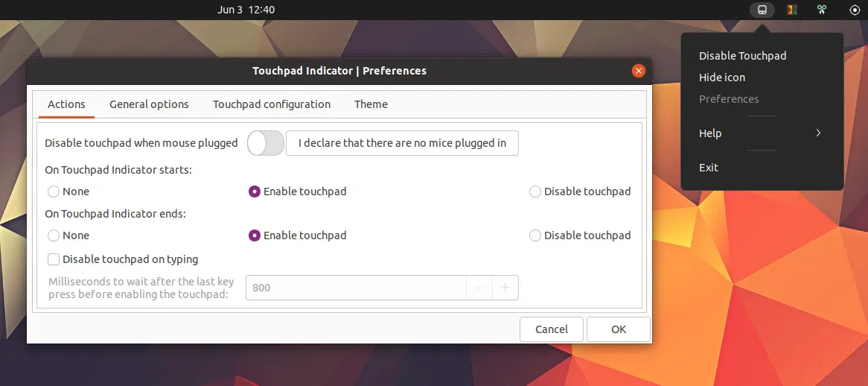Image resolution: width=868 pixels, height=386 pixels.
Task: Select 'Disable touchpad' for Indicator ends
Action: pos(535,235)
